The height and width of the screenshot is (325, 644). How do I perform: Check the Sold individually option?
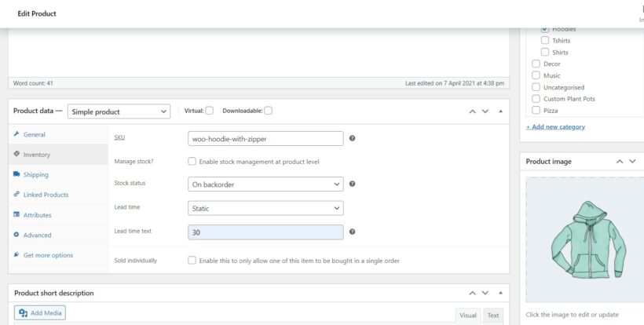coord(192,260)
